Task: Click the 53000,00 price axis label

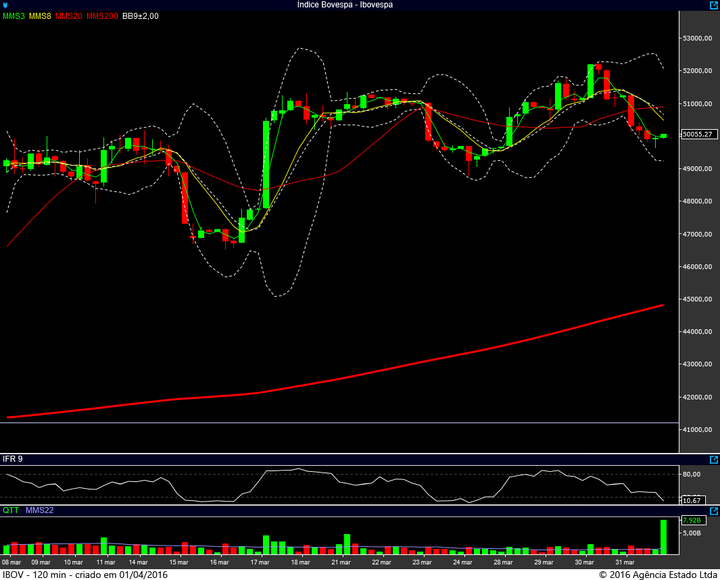Action: tap(698, 39)
